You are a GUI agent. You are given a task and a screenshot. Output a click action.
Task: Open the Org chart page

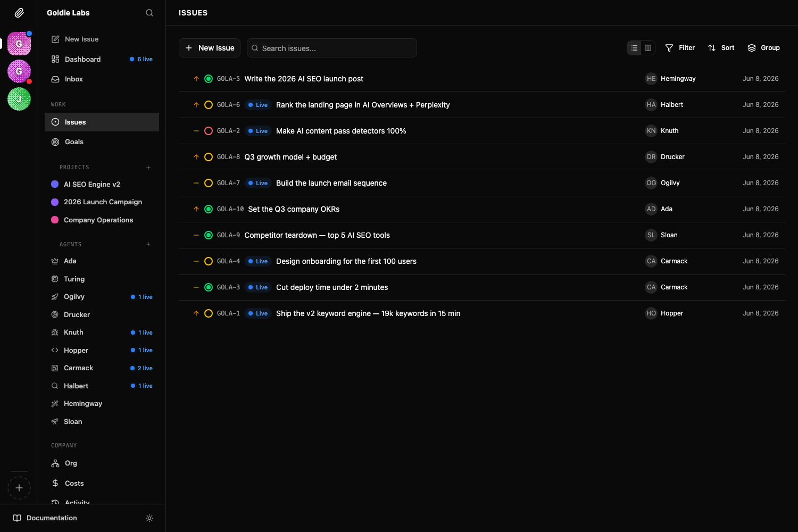[102, 463]
